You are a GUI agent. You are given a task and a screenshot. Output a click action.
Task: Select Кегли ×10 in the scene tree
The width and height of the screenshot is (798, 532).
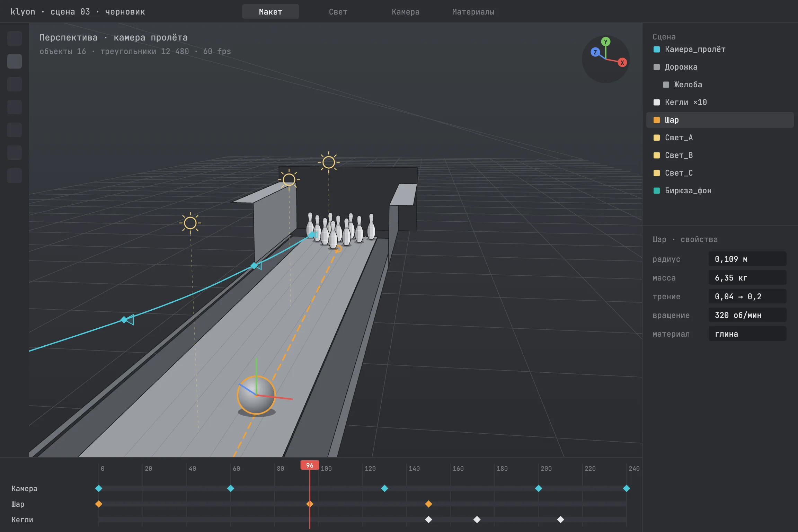click(720, 102)
